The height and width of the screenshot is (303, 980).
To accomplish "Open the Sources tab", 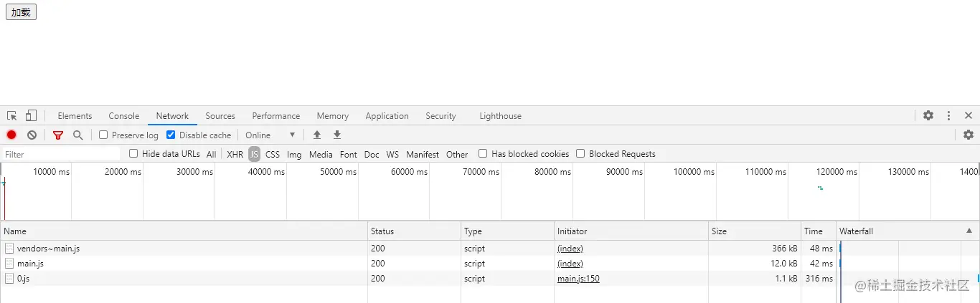I will tap(220, 116).
